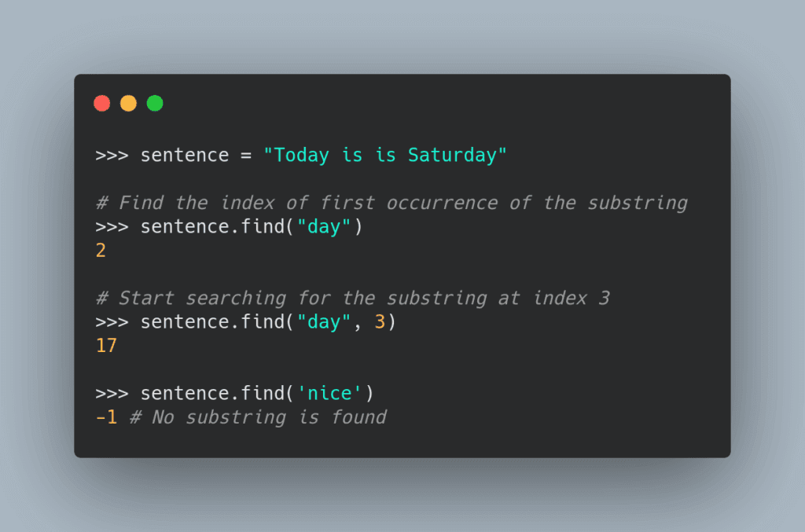The width and height of the screenshot is (805, 532).
Task: Click the orange output value 17
Action: pos(106,346)
